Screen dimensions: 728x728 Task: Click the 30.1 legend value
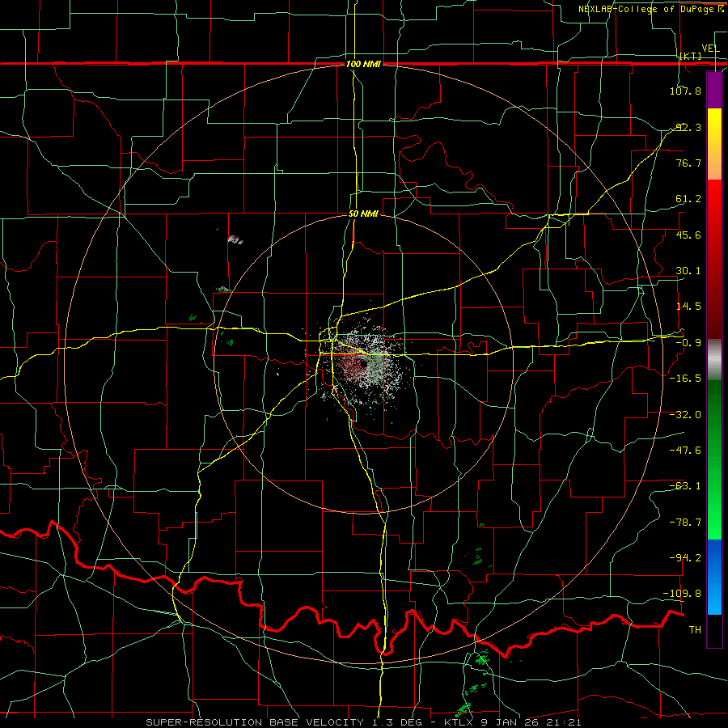click(x=688, y=271)
